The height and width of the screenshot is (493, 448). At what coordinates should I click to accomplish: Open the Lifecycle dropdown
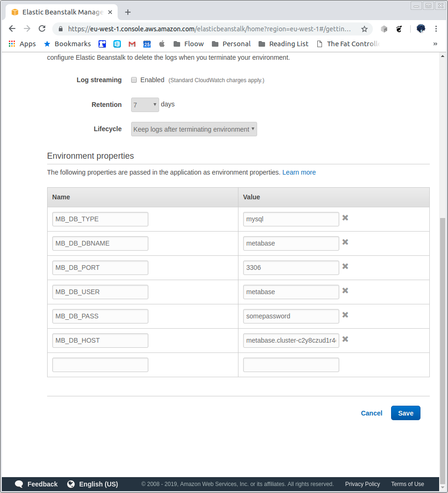(x=194, y=129)
